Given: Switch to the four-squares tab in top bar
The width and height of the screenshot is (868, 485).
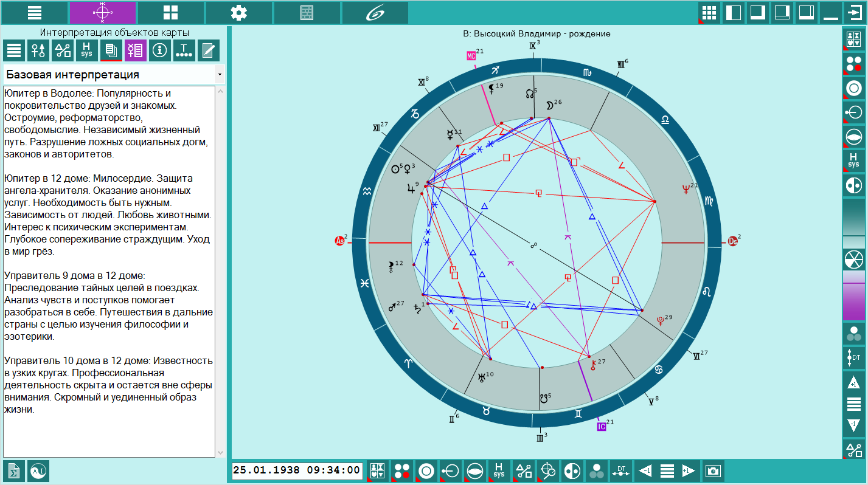Looking at the screenshot, I should pos(171,13).
